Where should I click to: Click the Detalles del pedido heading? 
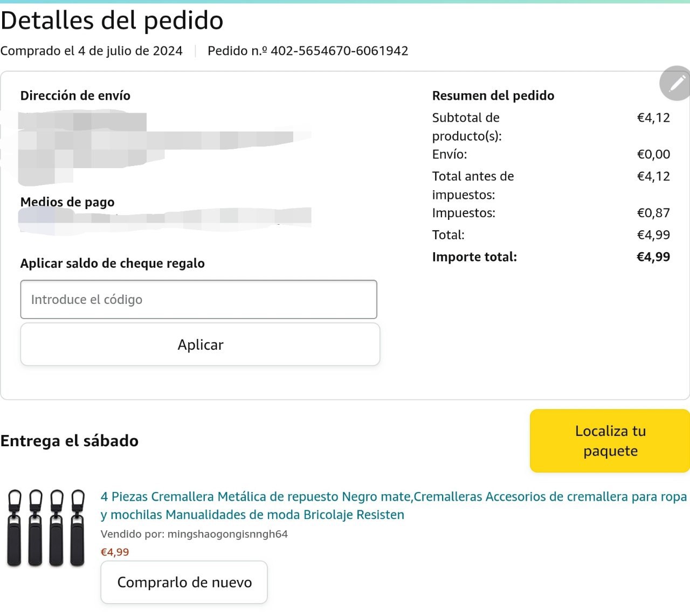click(x=112, y=20)
